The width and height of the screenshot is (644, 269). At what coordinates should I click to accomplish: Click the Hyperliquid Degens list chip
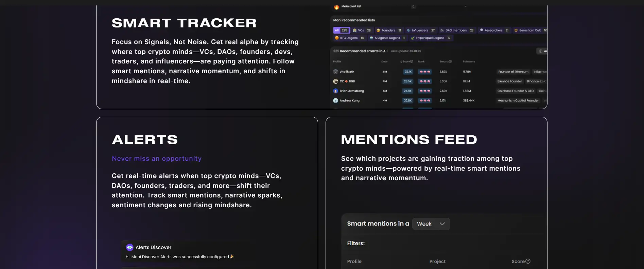(431, 38)
